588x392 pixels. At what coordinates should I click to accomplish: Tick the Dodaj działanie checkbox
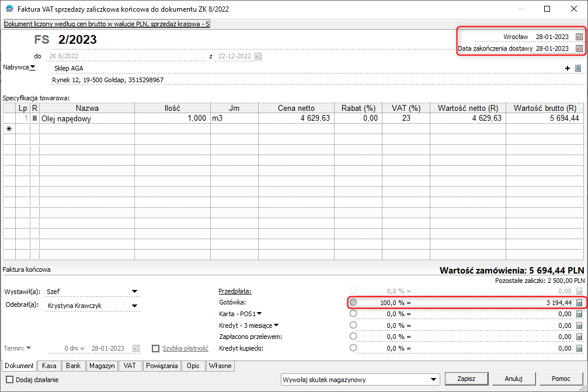click(10, 380)
